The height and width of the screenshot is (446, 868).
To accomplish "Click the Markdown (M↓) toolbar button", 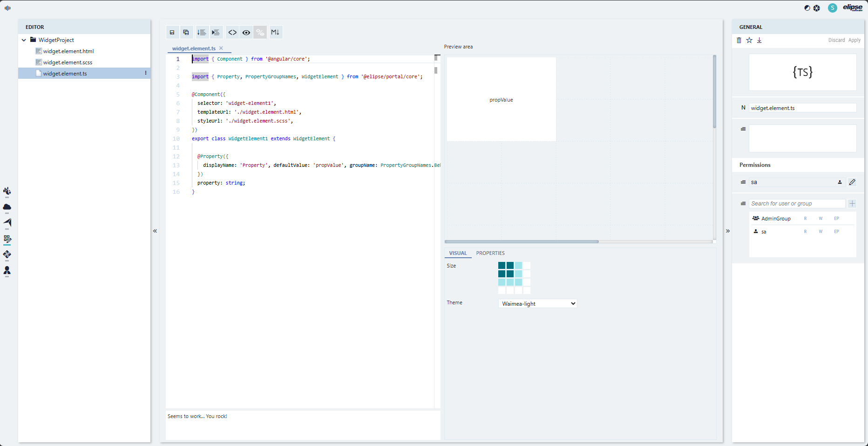I will pos(275,33).
